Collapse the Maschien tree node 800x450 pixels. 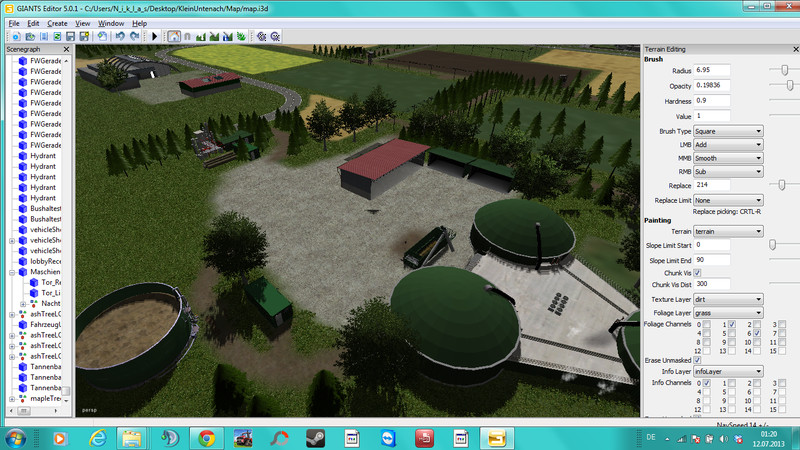click(12, 272)
